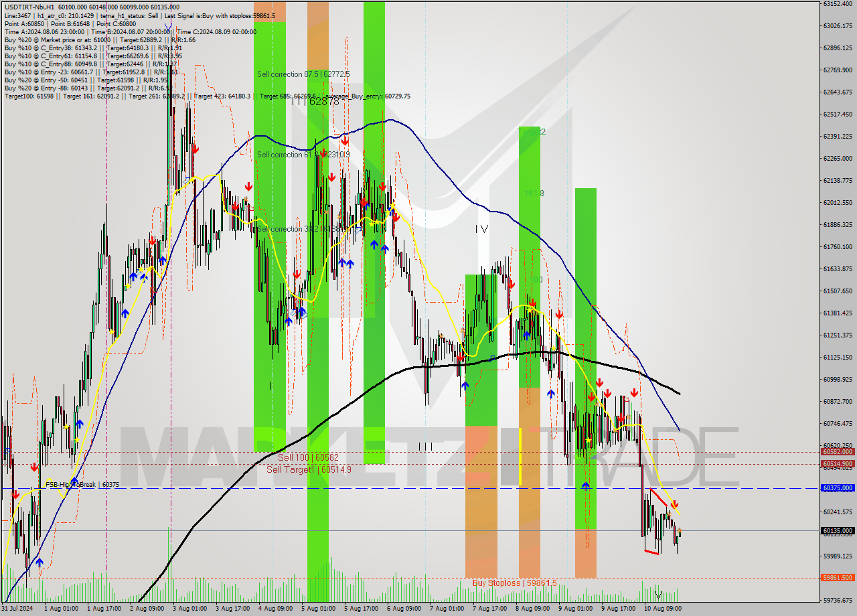857x616 pixels.
Task: Select the 'FSB-HighToBreak | 60375' label
Action: 82,484
